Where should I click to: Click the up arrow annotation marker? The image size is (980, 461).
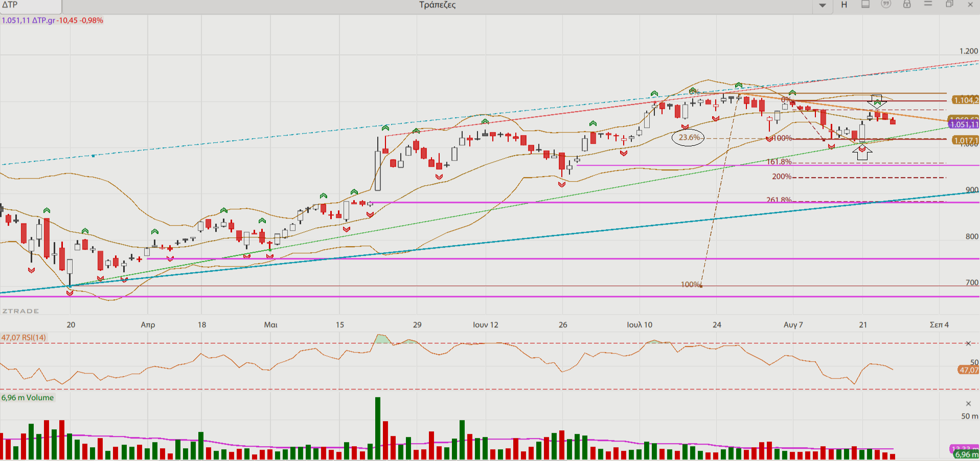tap(862, 153)
